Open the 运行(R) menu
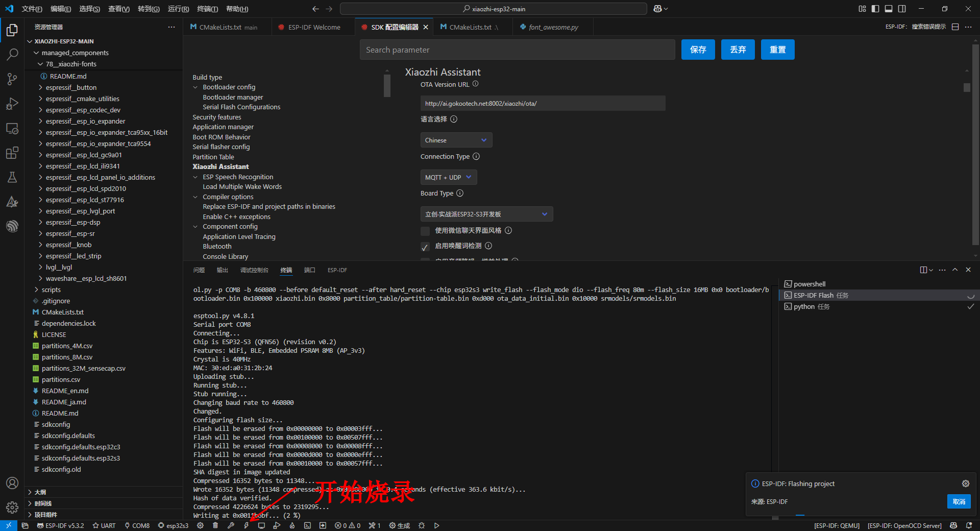 tap(178, 9)
